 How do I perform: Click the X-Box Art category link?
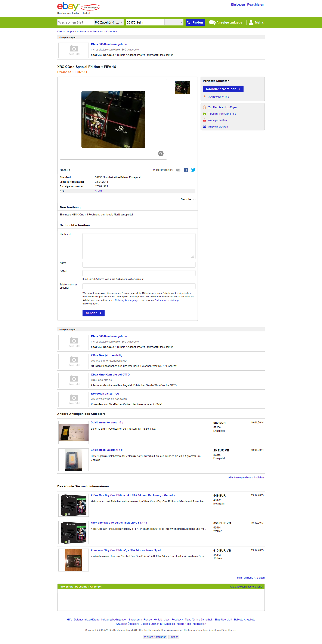[98, 191]
